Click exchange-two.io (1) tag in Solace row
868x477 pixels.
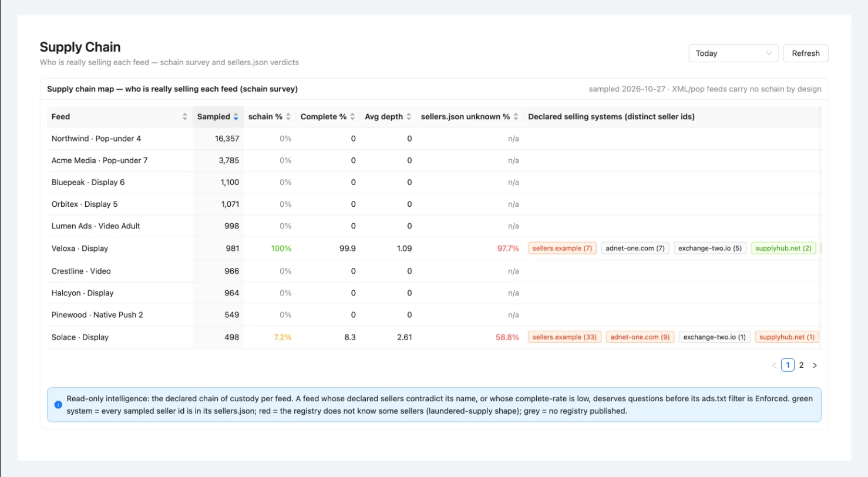(714, 337)
